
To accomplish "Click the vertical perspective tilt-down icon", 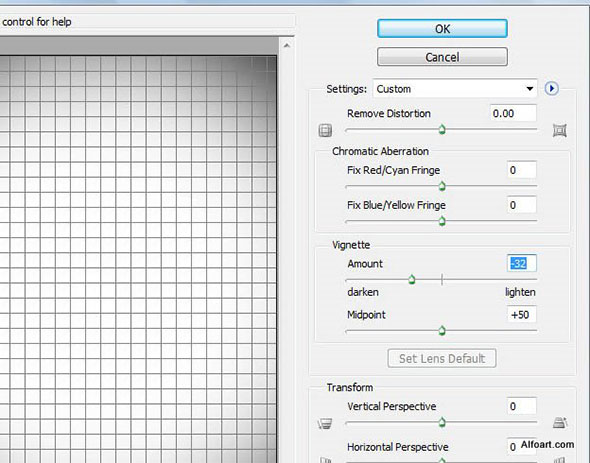I will point(325,423).
